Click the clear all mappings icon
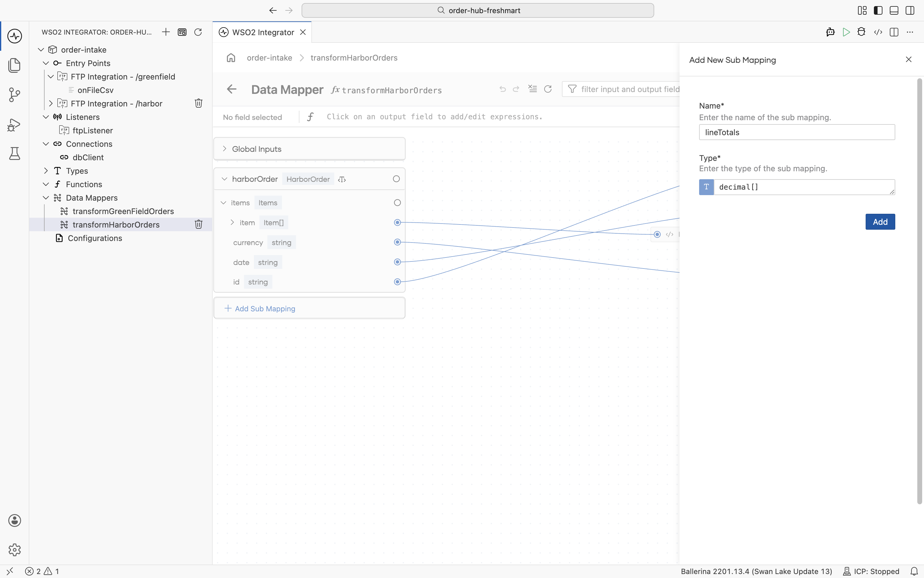This screenshot has width=924, height=578. [x=533, y=89]
